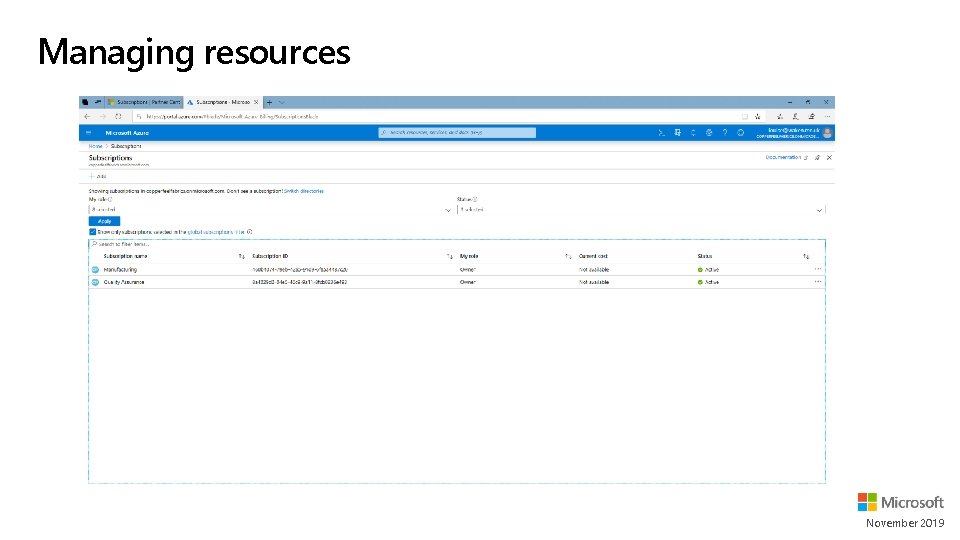Open more options for Manufacturing row

pyautogui.click(x=818, y=269)
